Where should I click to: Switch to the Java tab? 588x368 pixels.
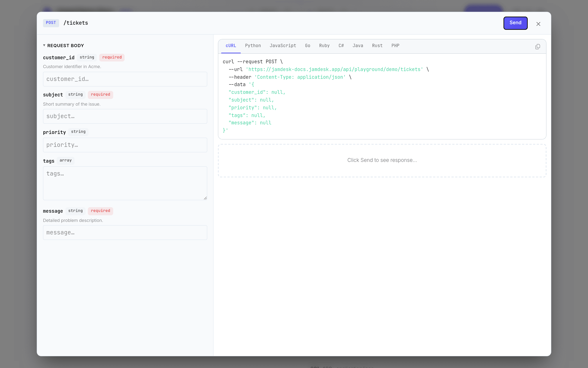(x=358, y=46)
